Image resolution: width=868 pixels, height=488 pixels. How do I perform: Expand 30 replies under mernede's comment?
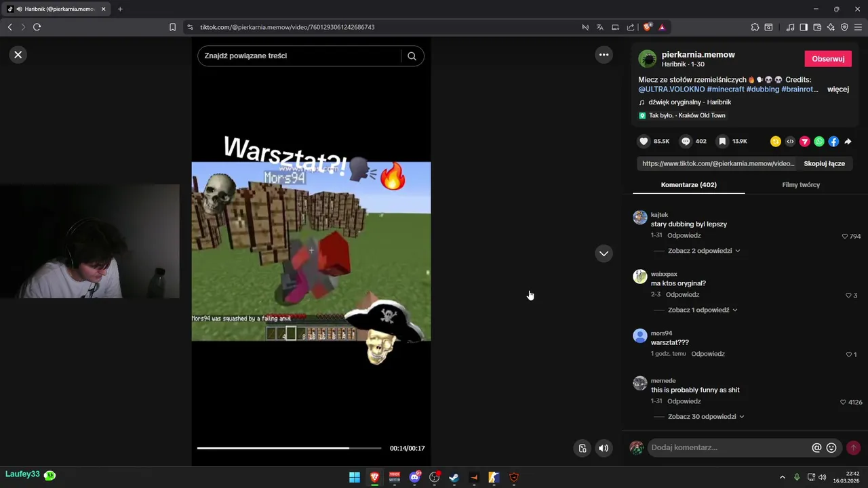(x=706, y=417)
